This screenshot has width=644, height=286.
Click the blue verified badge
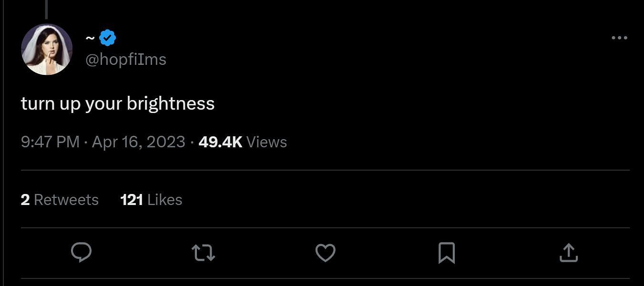point(108,38)
